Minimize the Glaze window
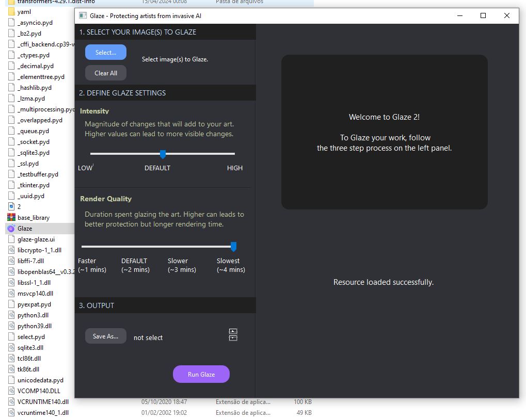Screen dimensions: 526x420 [460, 15]
